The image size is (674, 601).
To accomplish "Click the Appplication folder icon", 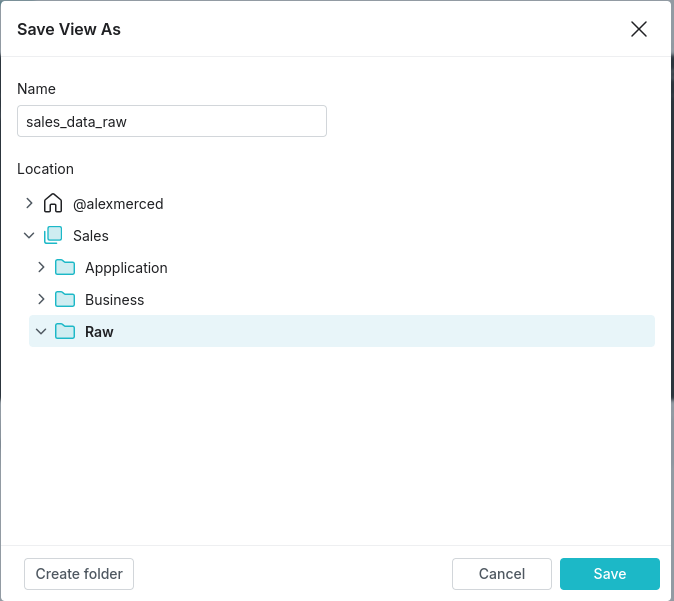I will coord(65,267).
